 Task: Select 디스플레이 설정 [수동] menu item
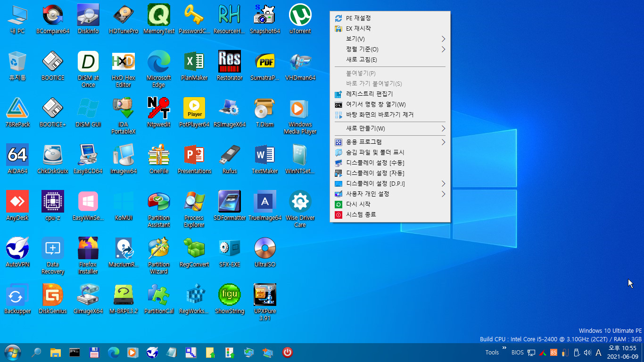coord(390,163)
